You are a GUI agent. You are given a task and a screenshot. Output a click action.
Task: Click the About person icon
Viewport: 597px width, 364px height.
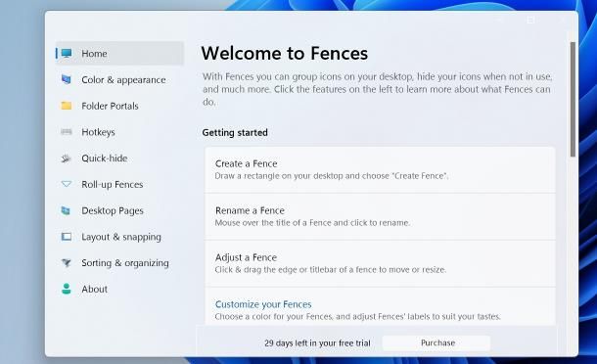pyautogui.click(x=67, y=289)
